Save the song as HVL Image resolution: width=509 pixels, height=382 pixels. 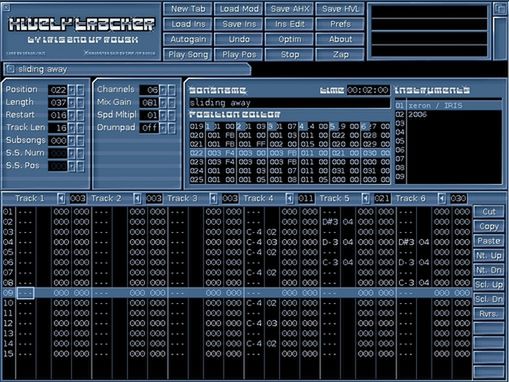(340, 9)
